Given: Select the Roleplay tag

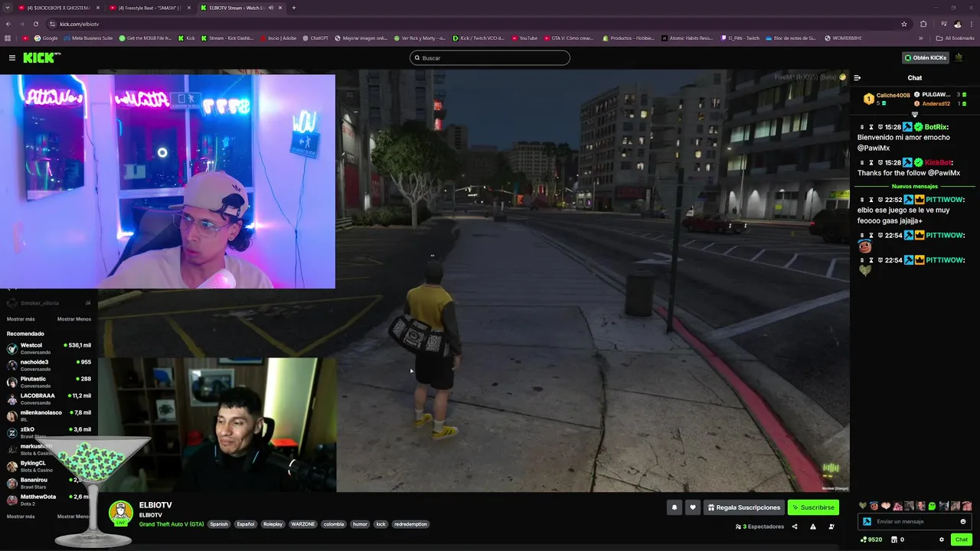Looking at the screenshot, I should pos(273,524).
